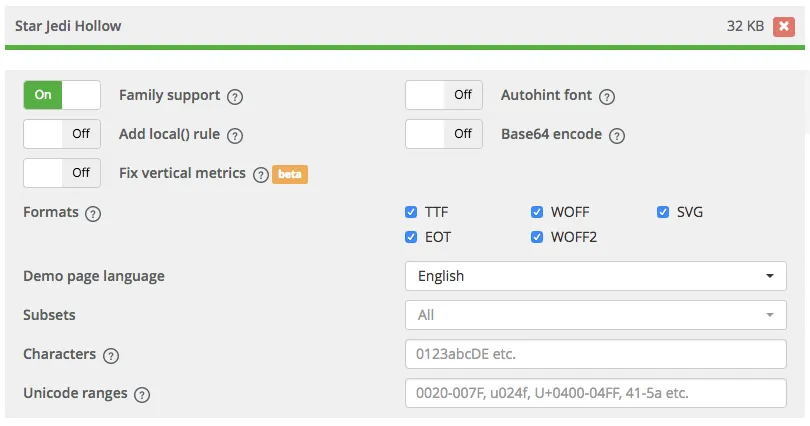Uncheck the WOFF2 format checkbox

click(x=537, y=237)
